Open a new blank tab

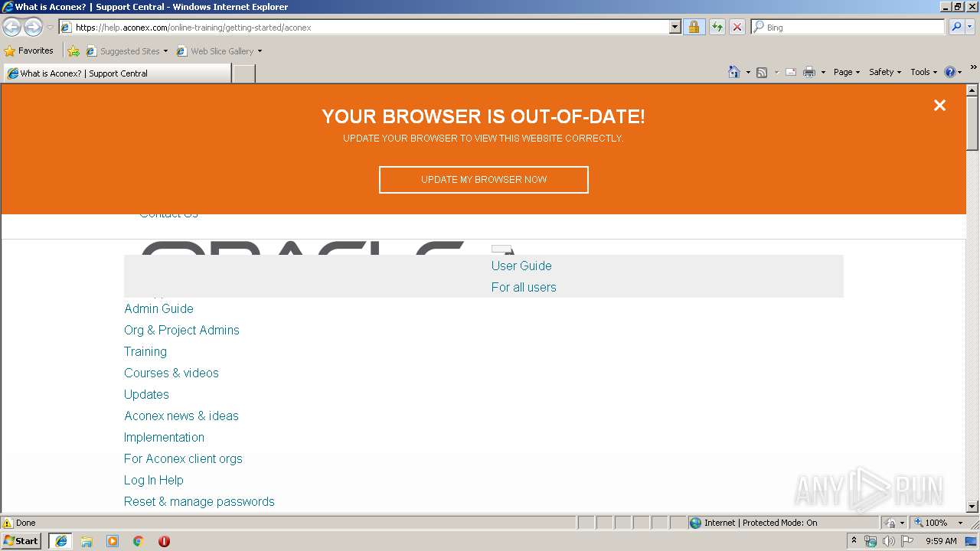(x=243, y=73)
